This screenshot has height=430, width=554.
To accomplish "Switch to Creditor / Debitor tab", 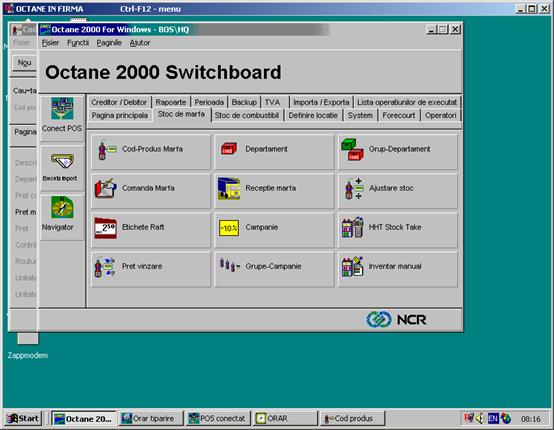I will point(119,102).
